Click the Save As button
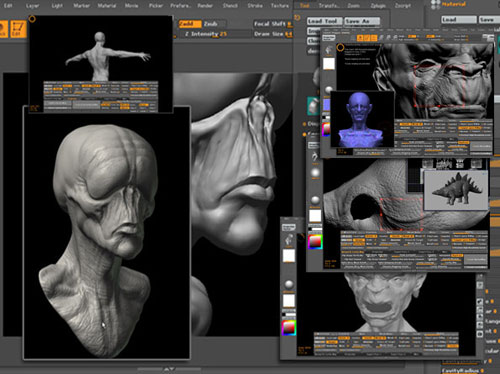Viewport: 500px width, 374px height. coord(362,21)
